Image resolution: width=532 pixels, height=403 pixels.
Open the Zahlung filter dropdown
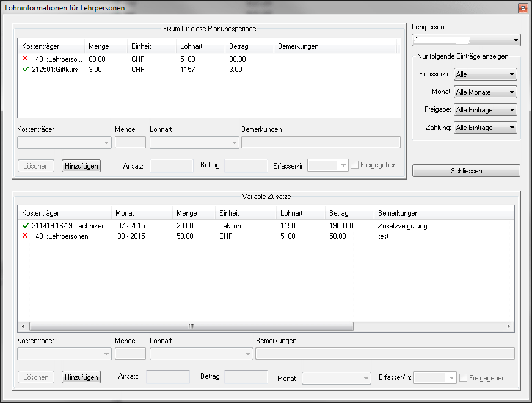pos(486,128)
